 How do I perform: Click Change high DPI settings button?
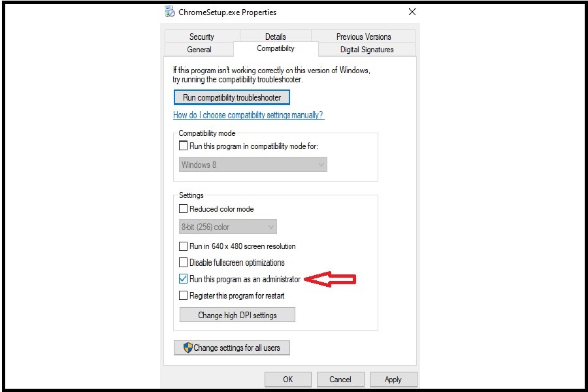(237, 315)
